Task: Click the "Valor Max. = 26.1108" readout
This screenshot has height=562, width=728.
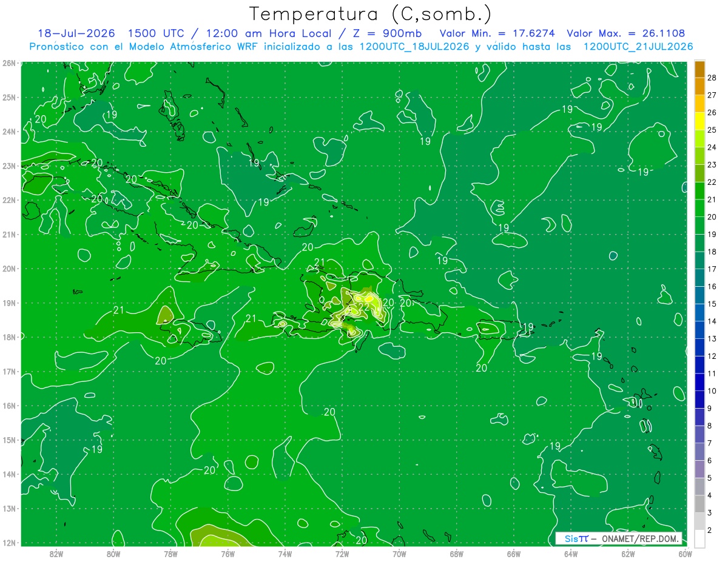Action: [626, 33]
